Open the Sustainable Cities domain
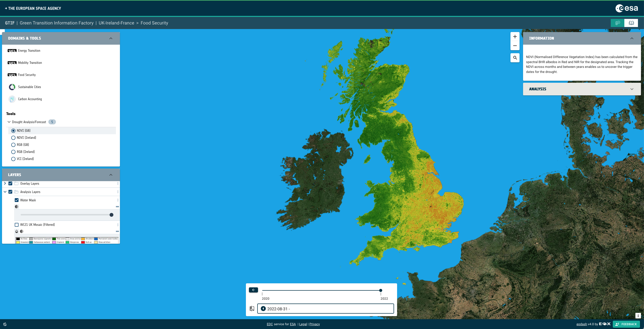The width and height of the screenshot is (644, 329). pyautogui.click(x=29, y=87)
